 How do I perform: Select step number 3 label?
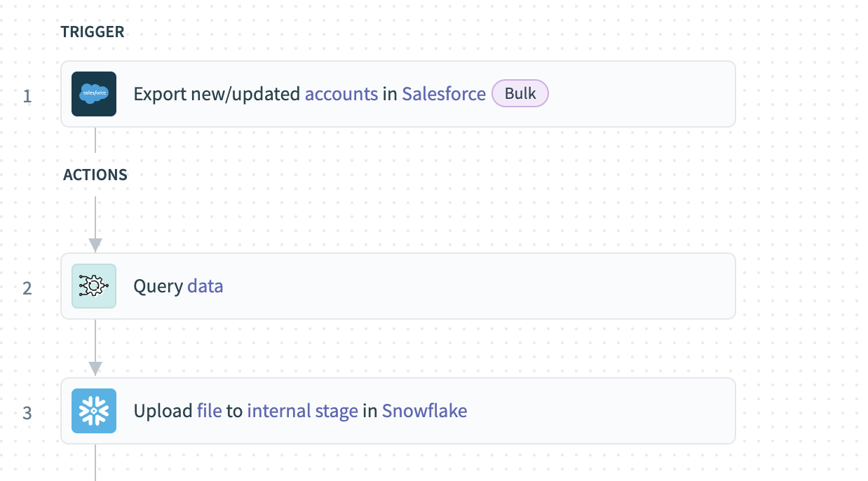click(27, 412)
